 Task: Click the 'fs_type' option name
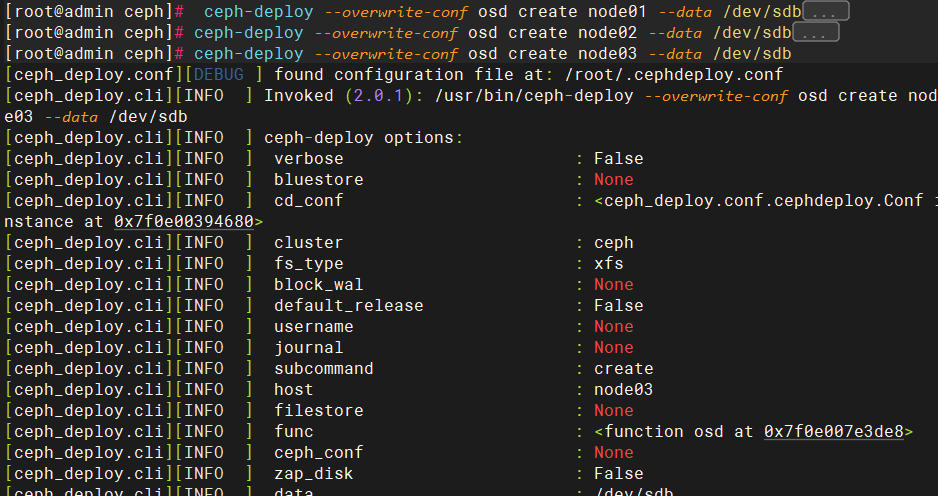pyautogui.click(x=309, y=263)
